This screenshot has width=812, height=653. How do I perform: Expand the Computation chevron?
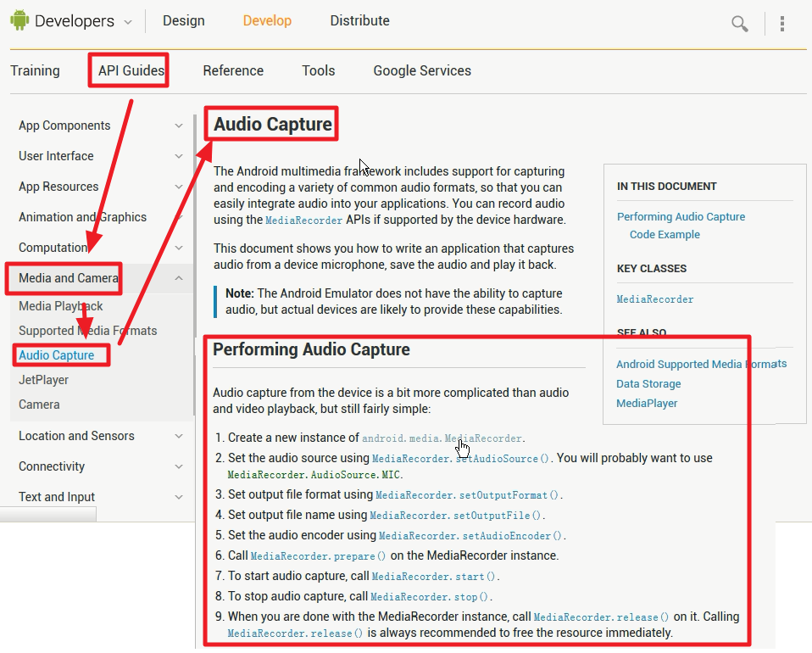click(179, 248)
